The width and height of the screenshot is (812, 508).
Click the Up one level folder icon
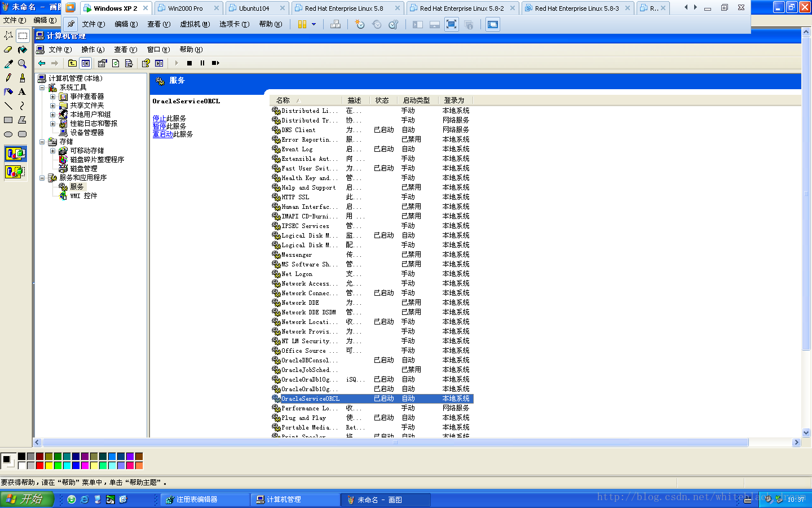click(x=72, y=63)
